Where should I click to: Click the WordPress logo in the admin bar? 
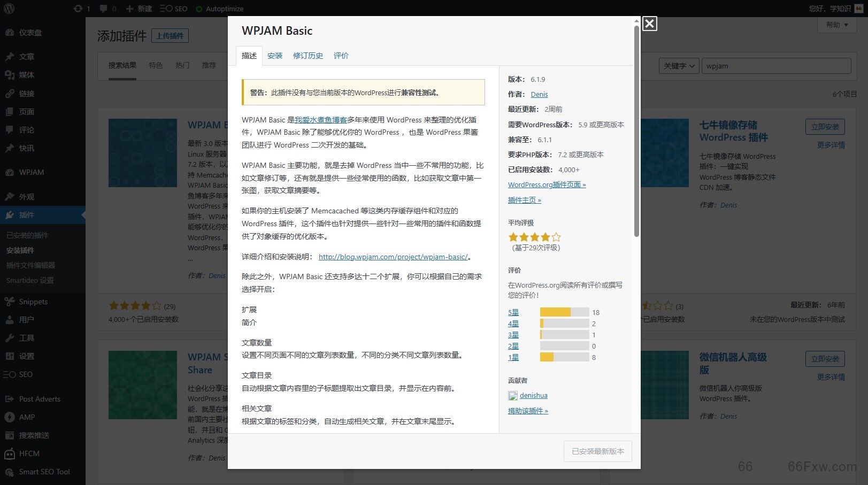pyautogui.click(x=9, y=8)
